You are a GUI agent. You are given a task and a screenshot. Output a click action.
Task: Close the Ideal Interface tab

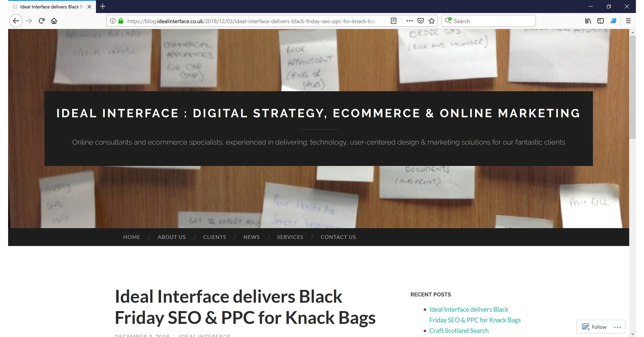click(89, 7)
